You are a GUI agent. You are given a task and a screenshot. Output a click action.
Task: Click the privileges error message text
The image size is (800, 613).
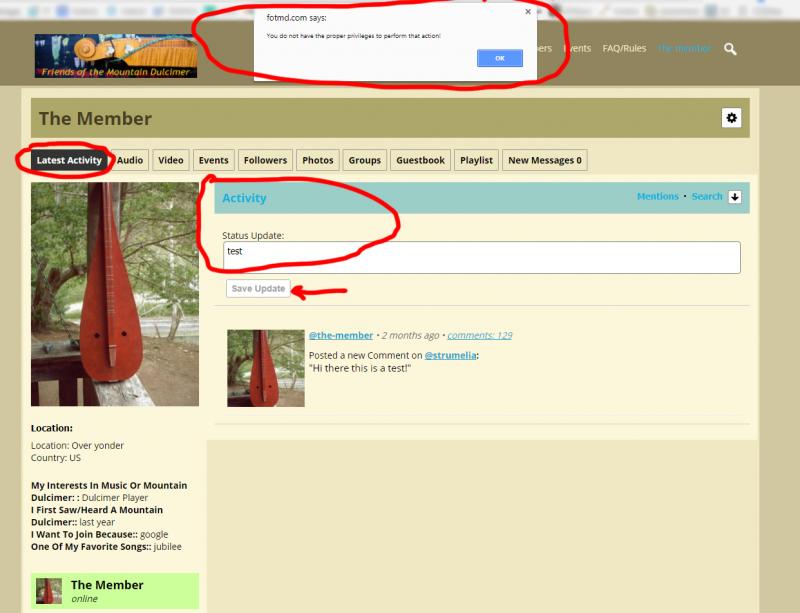point(353,36)
